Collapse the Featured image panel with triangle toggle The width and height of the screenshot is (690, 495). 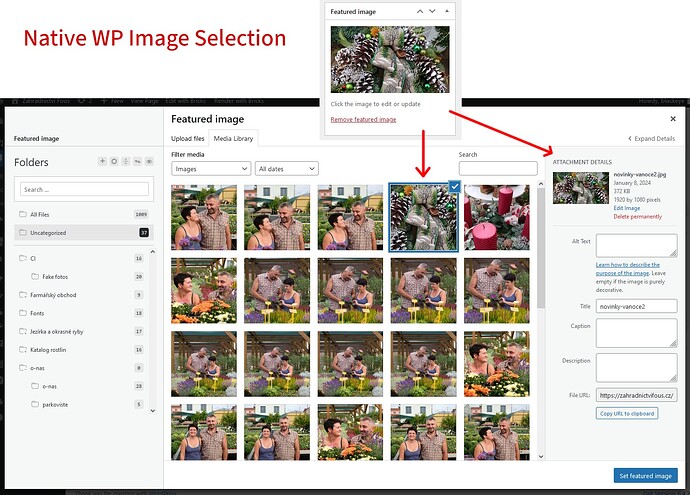pos(447,11)
